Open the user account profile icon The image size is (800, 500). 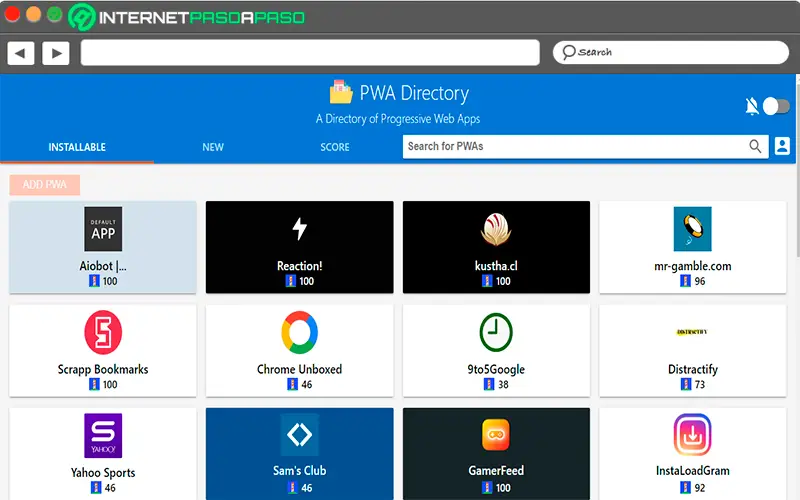(782, 146)
